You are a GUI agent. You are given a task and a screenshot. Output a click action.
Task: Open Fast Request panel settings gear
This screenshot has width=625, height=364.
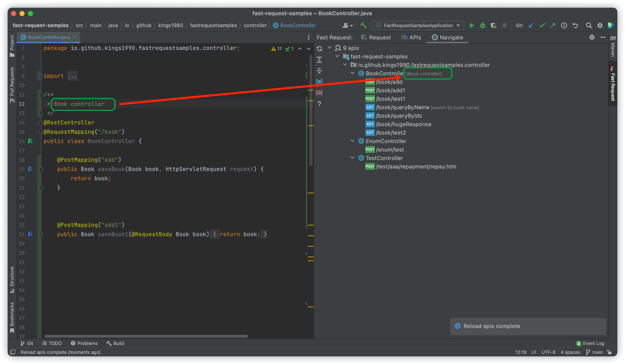[592, 37]
